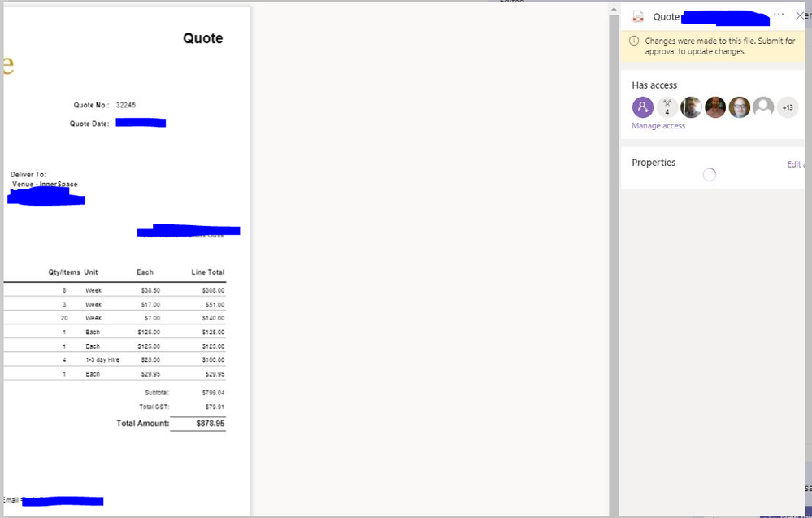Click the Properties section heading
Screen dimensions: 812x518
[x=654, y=163]
